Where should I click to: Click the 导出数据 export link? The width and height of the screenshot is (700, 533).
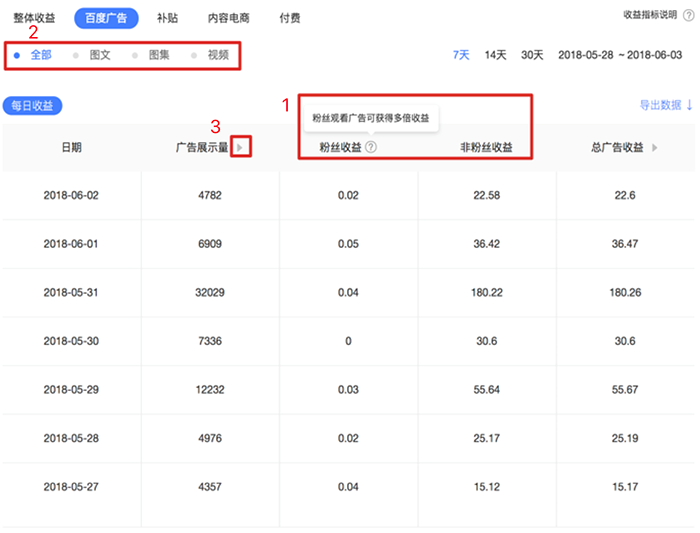point(659,105)
